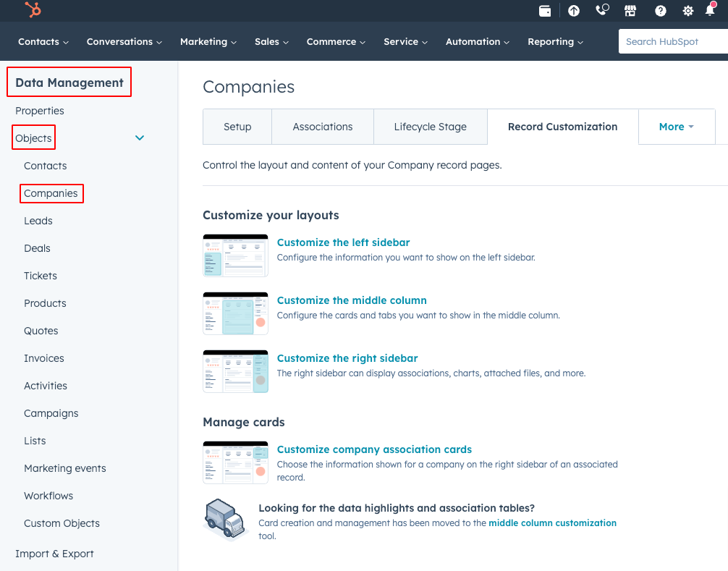Open Deals object settings
Screen dimensions: 728x571
(x=37, y=248)
